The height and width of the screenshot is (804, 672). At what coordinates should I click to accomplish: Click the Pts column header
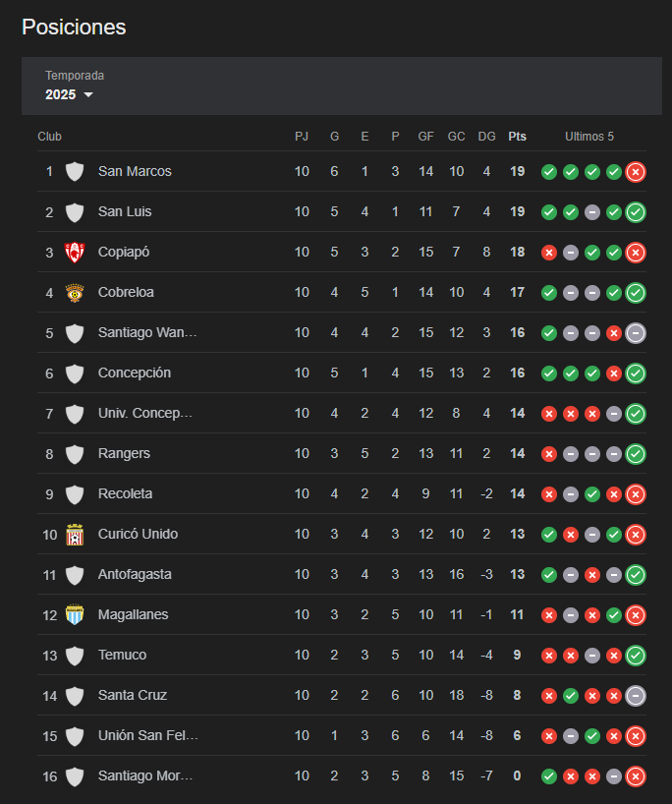coord(517,137)
